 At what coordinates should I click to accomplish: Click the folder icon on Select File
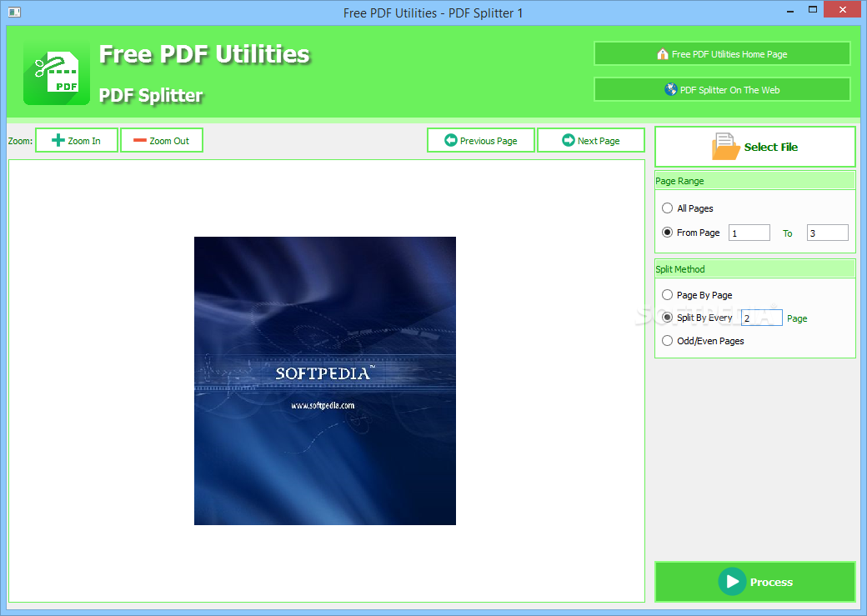pyautogui.click(x=725, y=147)
